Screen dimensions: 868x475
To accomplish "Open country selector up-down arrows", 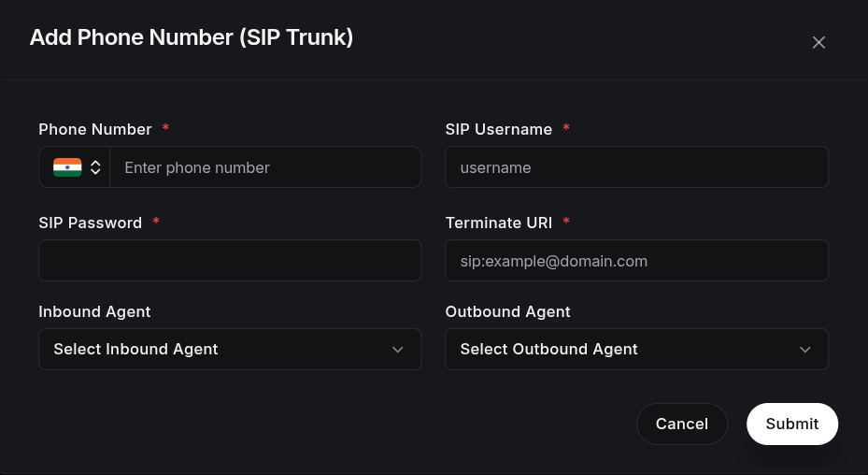I will coord(95,167).
